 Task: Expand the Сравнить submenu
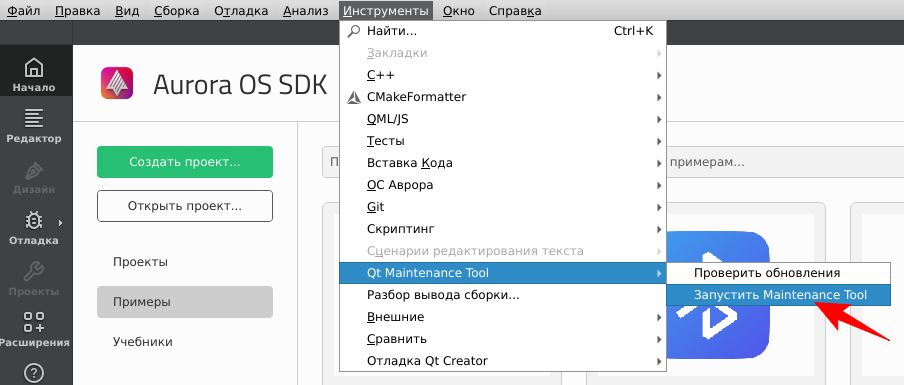503,339
